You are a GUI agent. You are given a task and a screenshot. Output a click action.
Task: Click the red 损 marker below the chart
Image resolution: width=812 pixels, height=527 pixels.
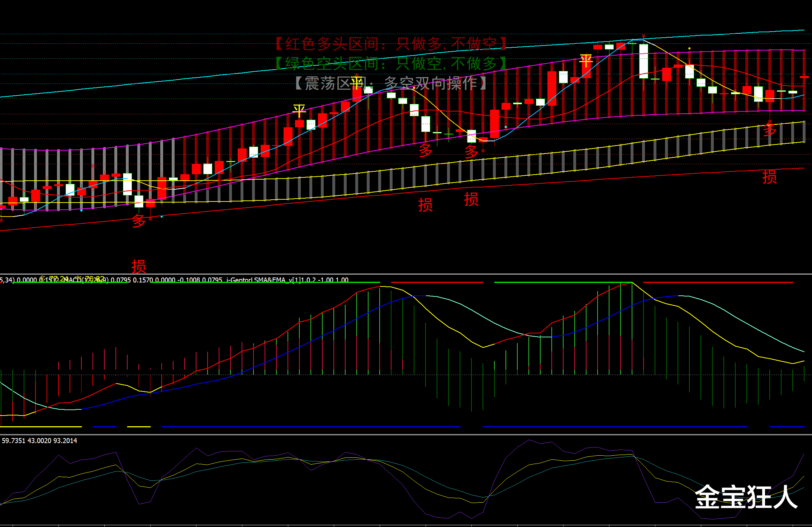(138, 266)
